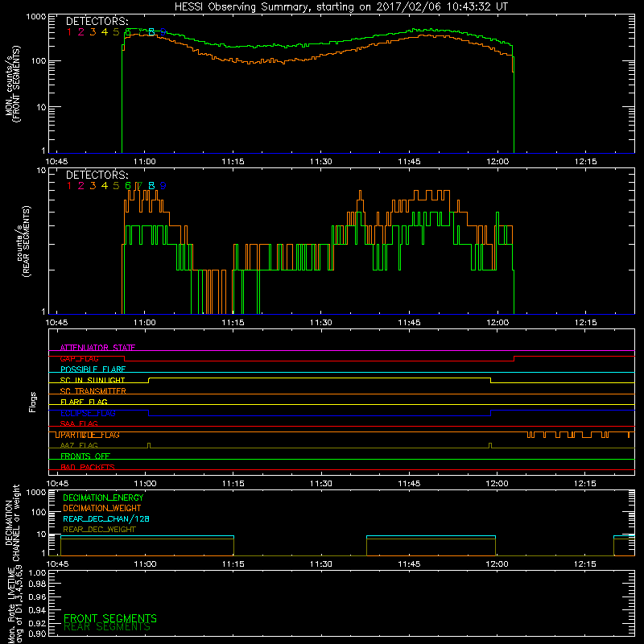Click the FRONT SEGMENTS legend in the livetime plot
Image resolution: width=644 pixels, height=644 pixels.
[x=110, y=618]
